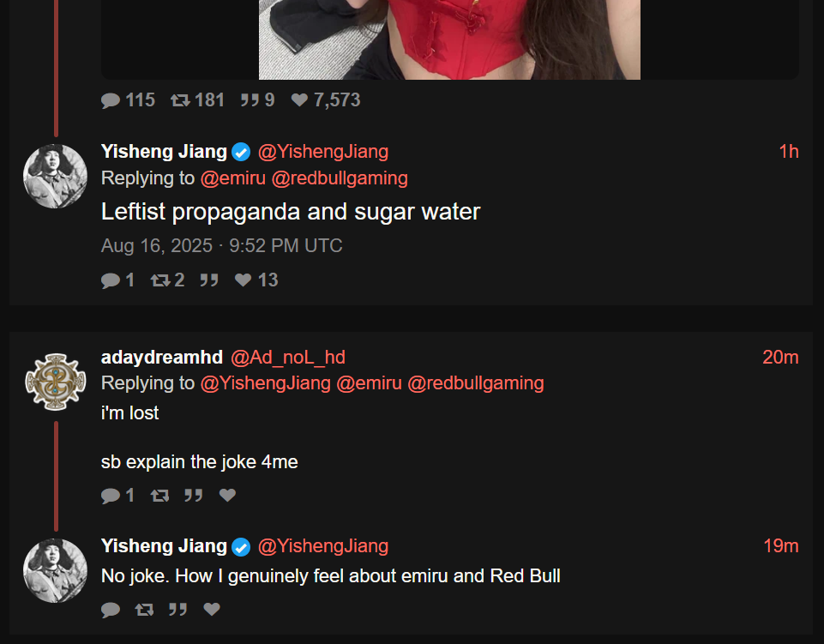
Task: Open the red top photo attachment
Action: [x=449, y=39]
